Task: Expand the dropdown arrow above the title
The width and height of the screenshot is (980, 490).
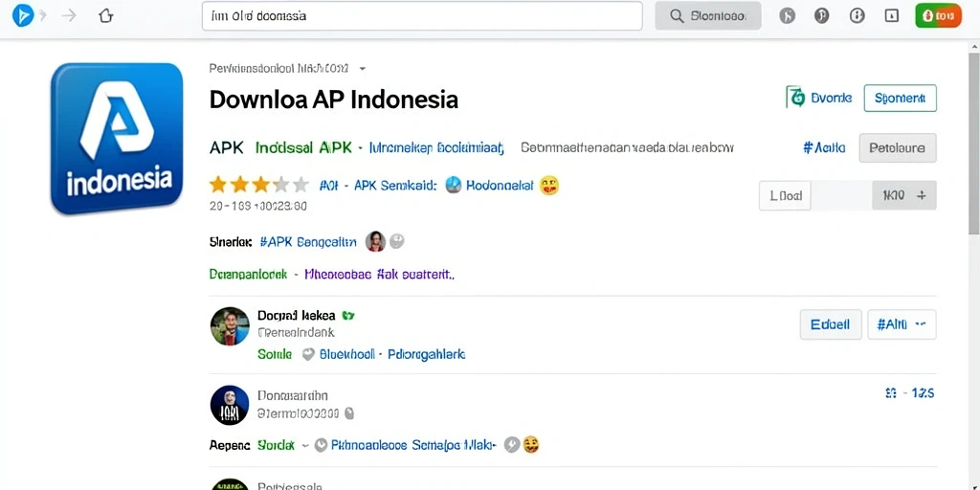Action: 363,68
